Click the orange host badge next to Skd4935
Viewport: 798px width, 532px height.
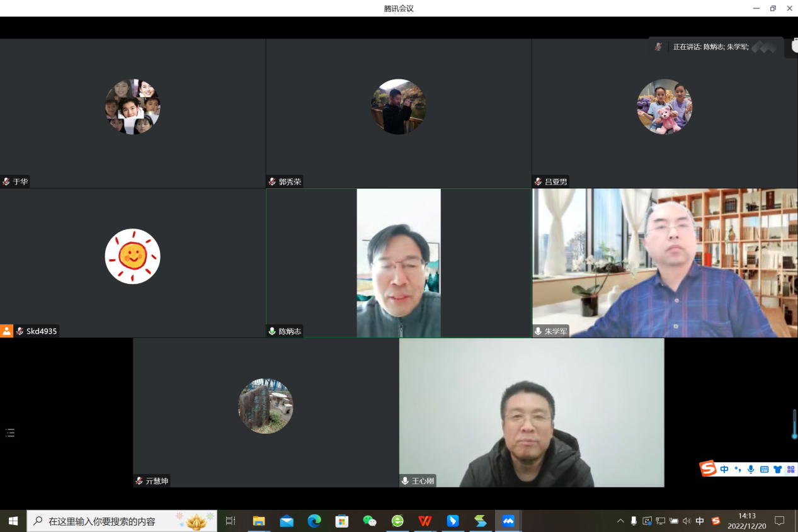pyautogui.click(x=6, y=331)
